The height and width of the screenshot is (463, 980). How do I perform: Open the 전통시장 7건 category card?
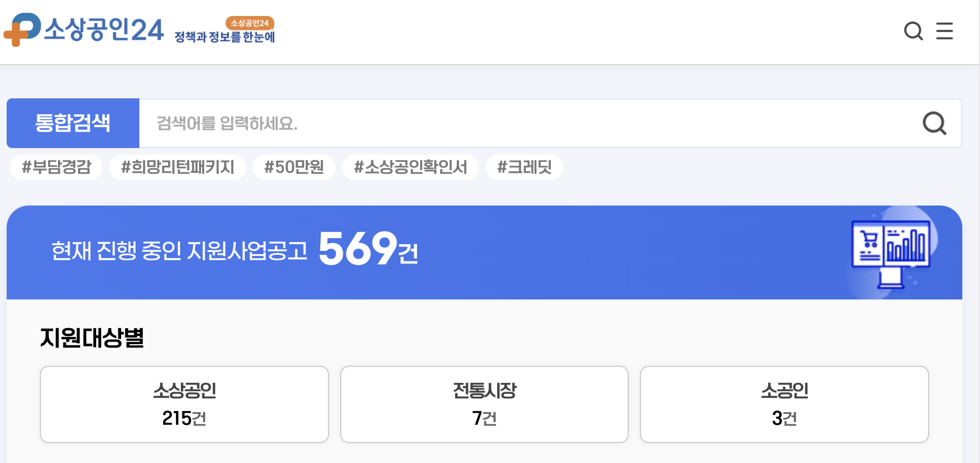click(x=484, y=404)
